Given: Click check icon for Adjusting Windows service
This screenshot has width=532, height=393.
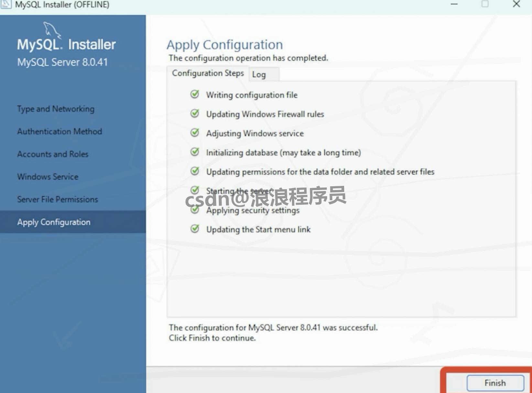Looking at the screenshot, I should pos(195,133).
